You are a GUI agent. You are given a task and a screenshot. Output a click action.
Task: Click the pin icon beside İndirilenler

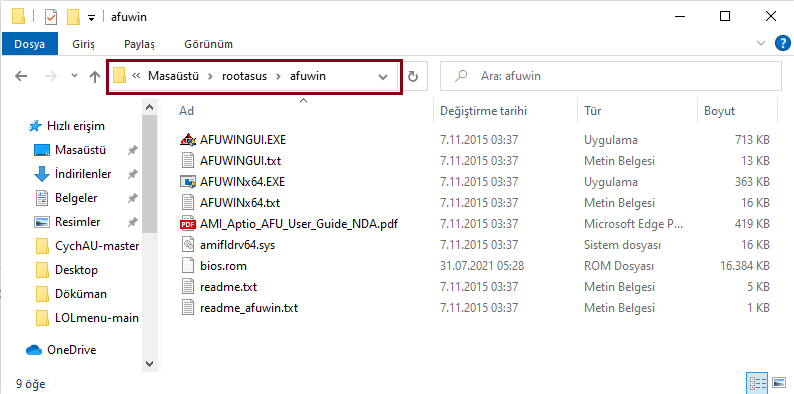(x=132, y=174)
